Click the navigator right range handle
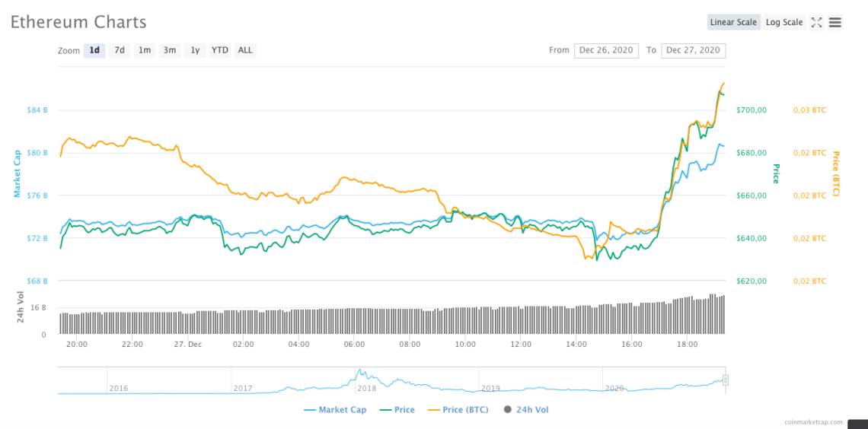 726,380
